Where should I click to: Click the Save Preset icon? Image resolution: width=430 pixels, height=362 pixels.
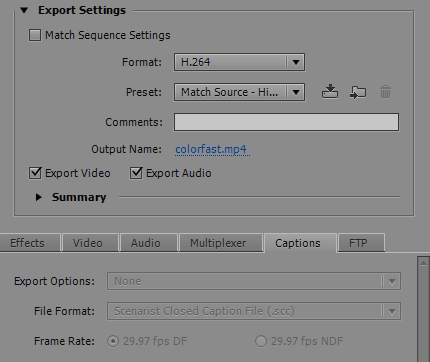pyautogui.click(x=330, y=92)
